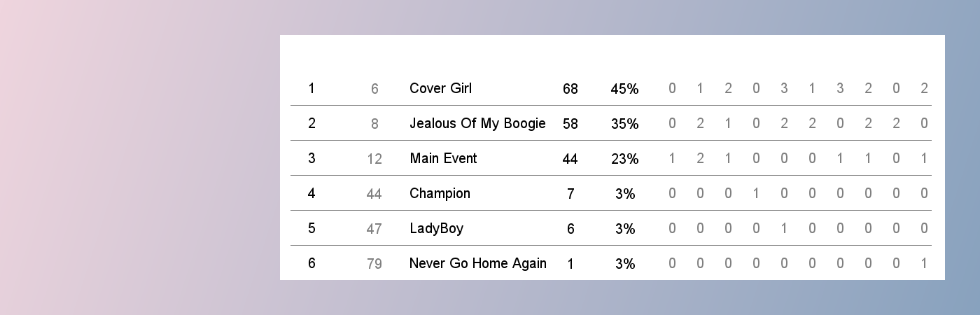The height and width of the screenshot is (315, 980).
Task: Open the Cover Girl song title
Action: click(440, 88)
